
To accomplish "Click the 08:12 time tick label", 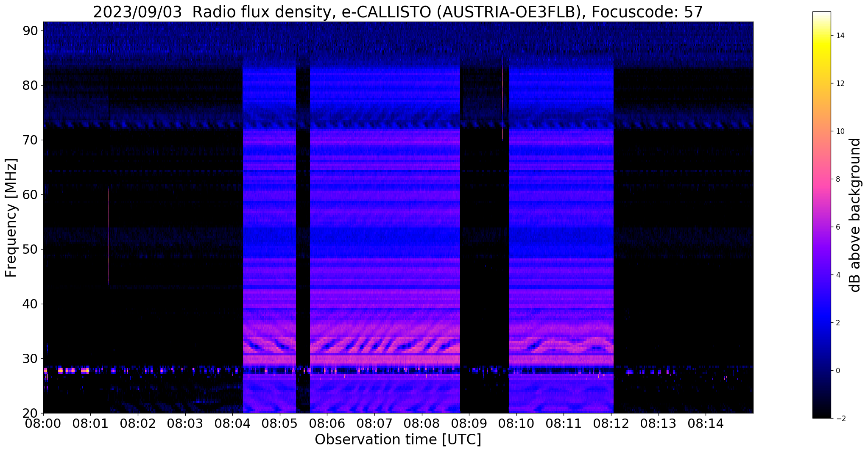I will (611, 423).
